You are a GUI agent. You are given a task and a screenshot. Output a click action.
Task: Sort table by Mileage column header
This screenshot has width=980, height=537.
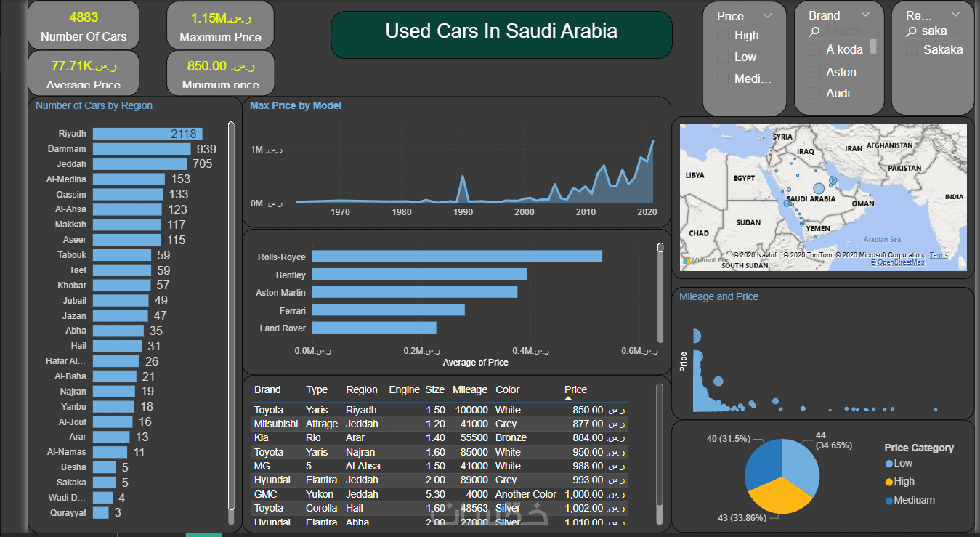[x=469, y=389]
